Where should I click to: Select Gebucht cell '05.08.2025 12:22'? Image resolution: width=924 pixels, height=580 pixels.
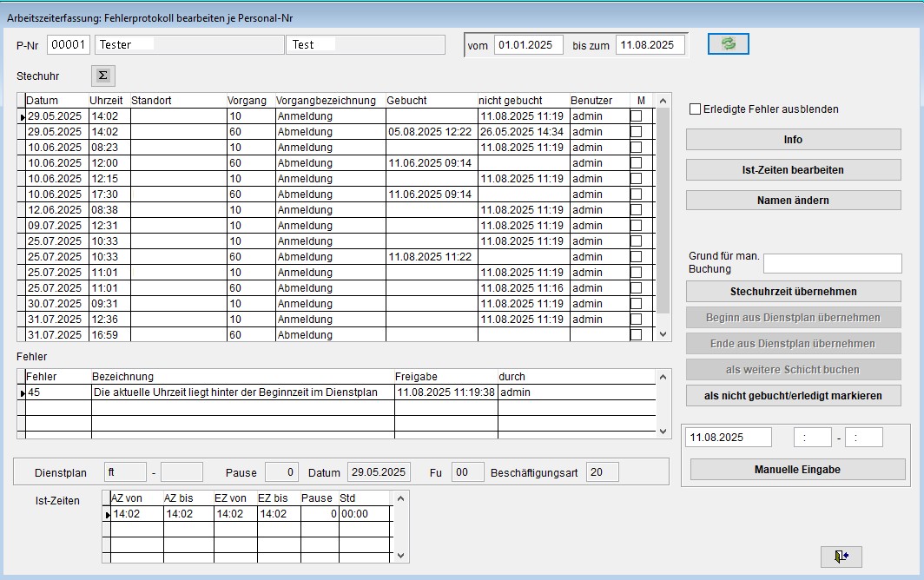coord(432,131)
